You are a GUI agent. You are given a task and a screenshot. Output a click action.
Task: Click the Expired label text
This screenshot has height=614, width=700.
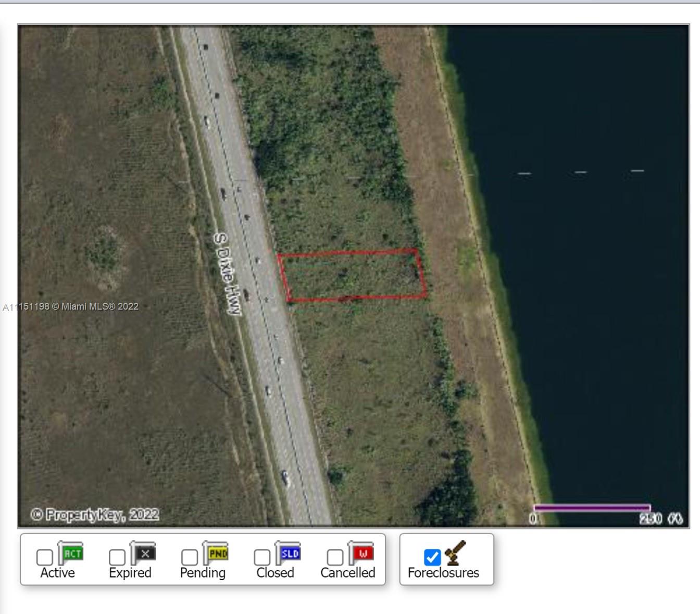click(x=130, y=573)
